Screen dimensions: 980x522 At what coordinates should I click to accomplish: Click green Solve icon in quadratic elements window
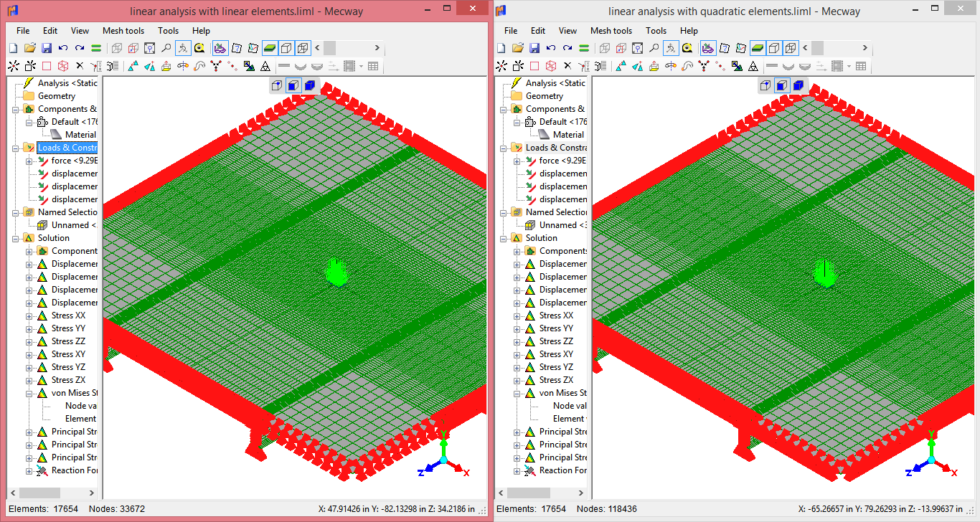(x=584, y=48)
